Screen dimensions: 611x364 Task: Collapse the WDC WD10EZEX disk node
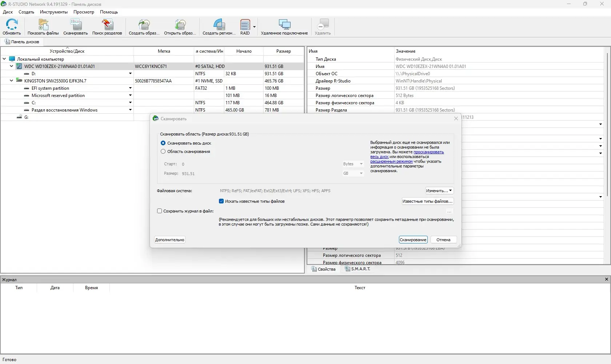point(12,66)
